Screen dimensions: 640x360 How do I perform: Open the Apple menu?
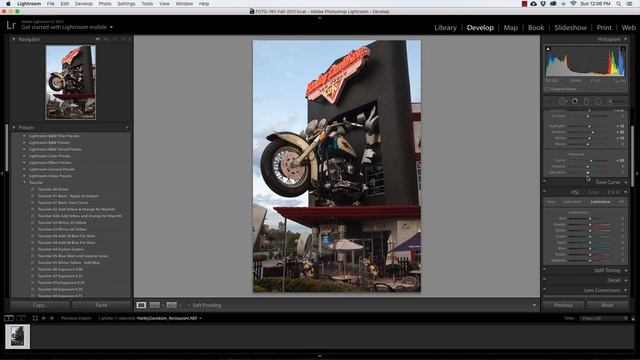[x=8, y=4]
